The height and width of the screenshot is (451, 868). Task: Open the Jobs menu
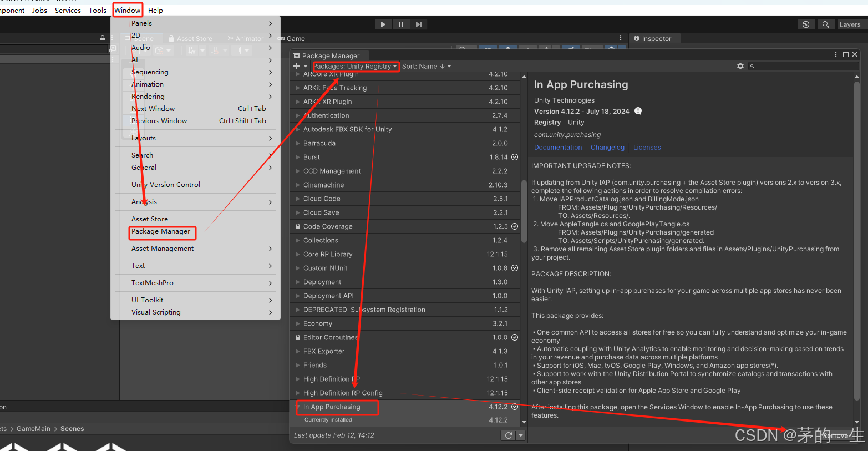[39, 10]
